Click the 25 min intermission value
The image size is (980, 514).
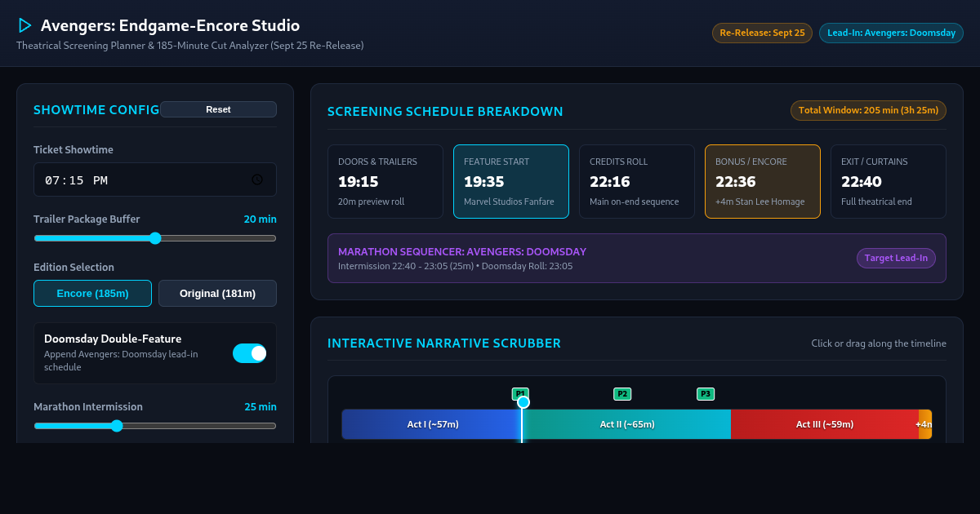coord(261,407)
